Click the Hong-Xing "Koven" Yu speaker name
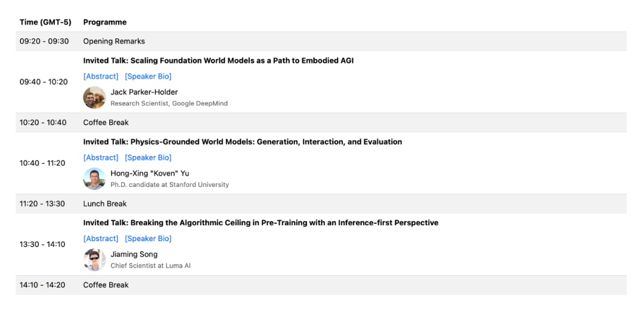 pos(149,173)
